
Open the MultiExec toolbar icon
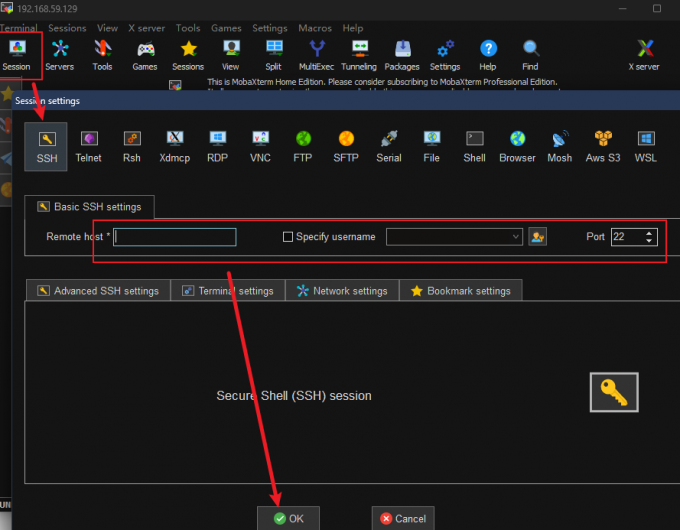pos(317,55)
